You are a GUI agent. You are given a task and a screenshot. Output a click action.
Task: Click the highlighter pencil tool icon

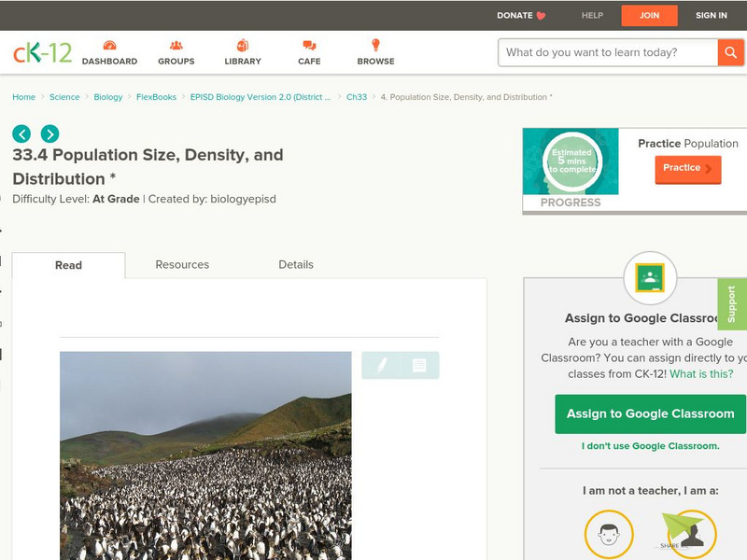[381, 365]
